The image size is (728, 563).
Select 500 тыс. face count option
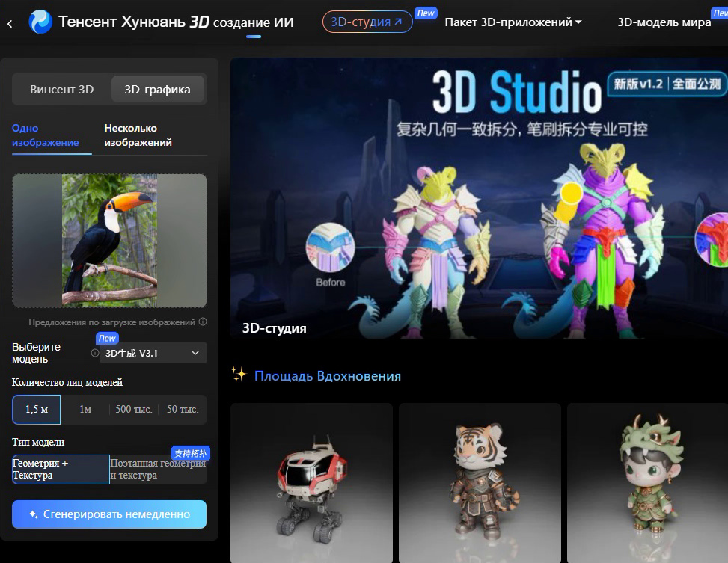(134, 410)
